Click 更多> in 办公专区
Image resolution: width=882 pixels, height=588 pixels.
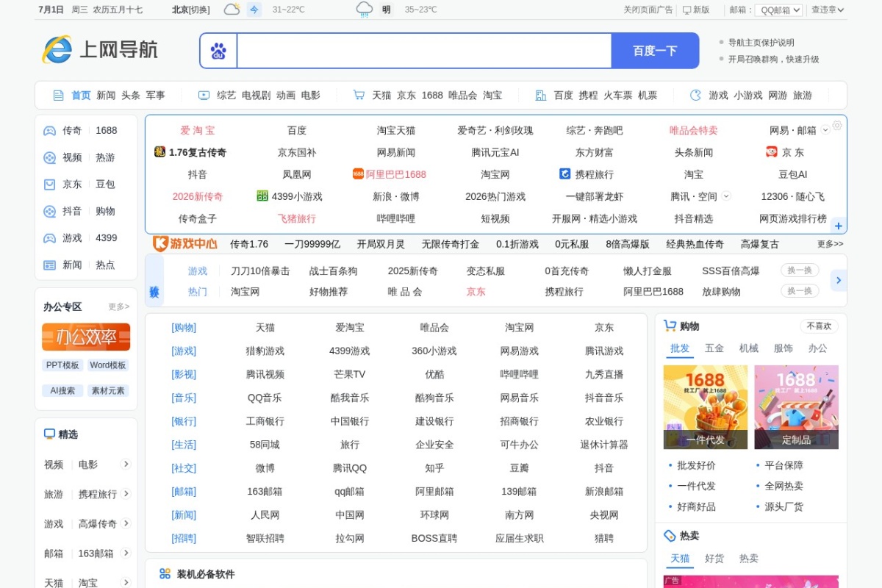tap(119, 306)
